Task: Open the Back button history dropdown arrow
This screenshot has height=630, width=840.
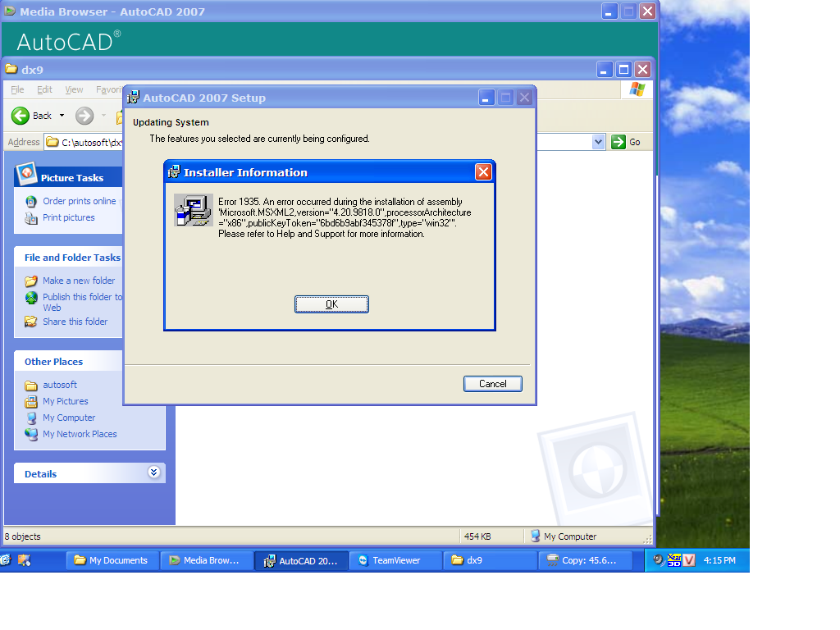Action: [62, 116]
